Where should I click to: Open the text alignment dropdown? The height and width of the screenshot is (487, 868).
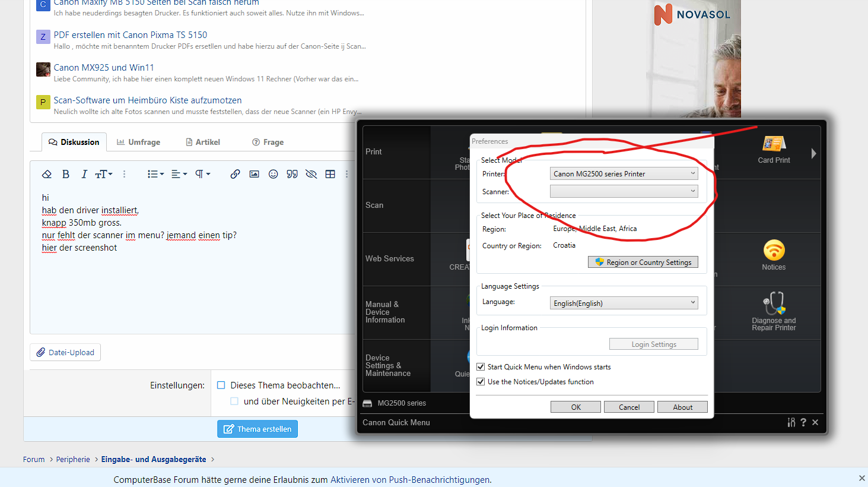point(179,174)
